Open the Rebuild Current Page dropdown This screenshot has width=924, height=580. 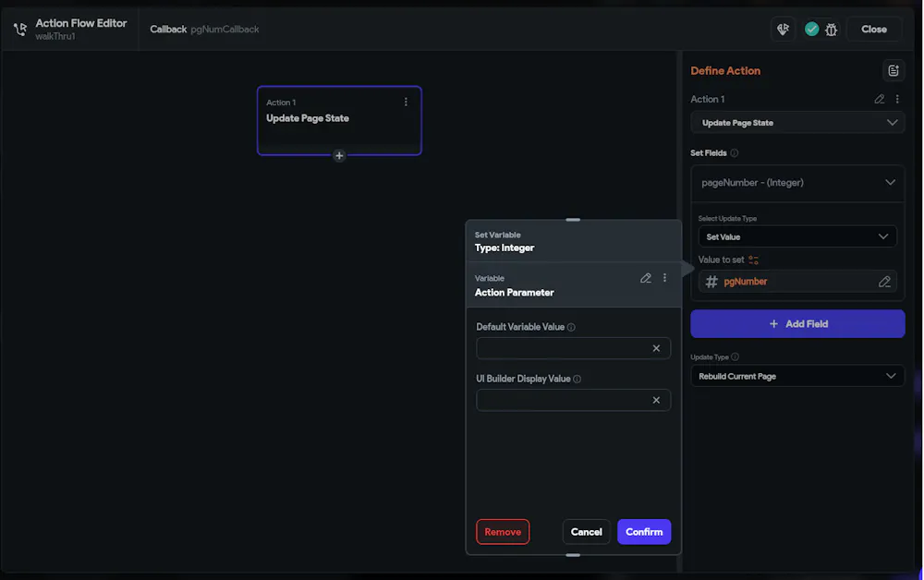click(x=797, y=376)
